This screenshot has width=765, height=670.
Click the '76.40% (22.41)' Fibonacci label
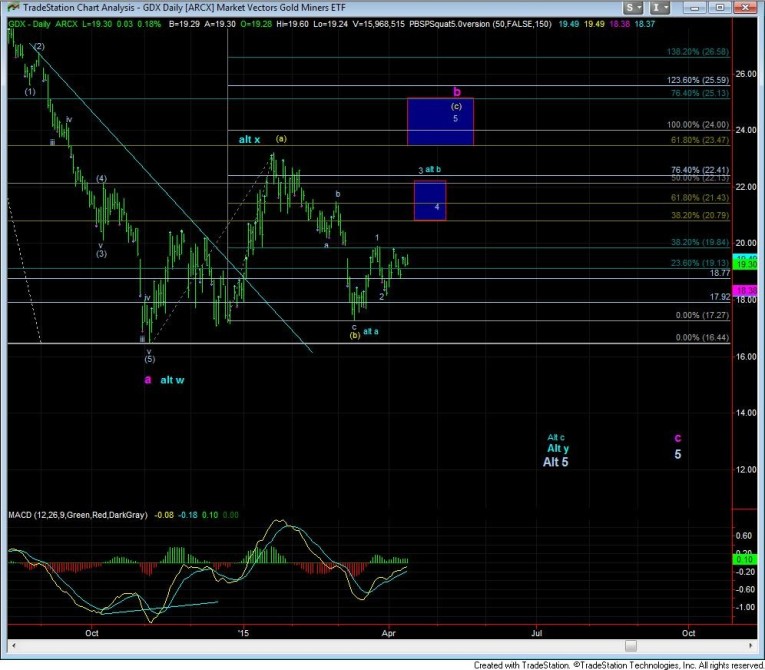click(700, 170)
